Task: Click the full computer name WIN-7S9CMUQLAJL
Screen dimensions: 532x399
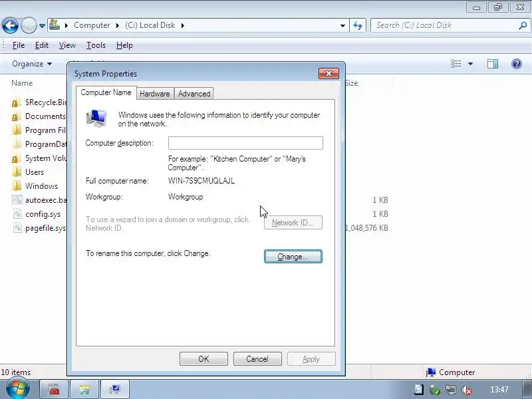Action: 201,181
